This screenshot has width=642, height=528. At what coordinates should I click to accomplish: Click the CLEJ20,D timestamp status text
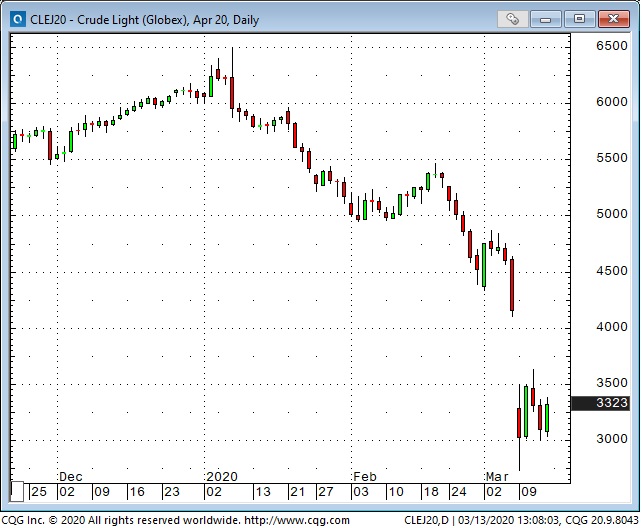(x=521, y=520)
